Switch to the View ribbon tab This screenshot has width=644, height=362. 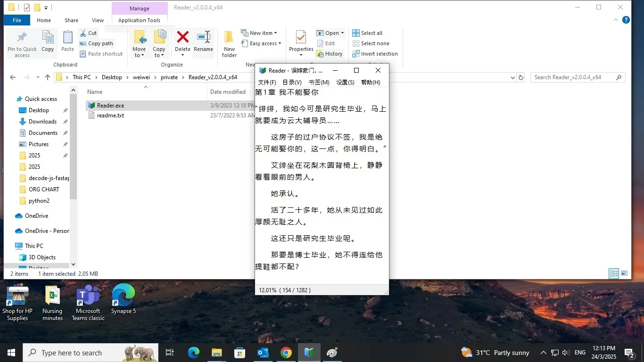[98, 20]
